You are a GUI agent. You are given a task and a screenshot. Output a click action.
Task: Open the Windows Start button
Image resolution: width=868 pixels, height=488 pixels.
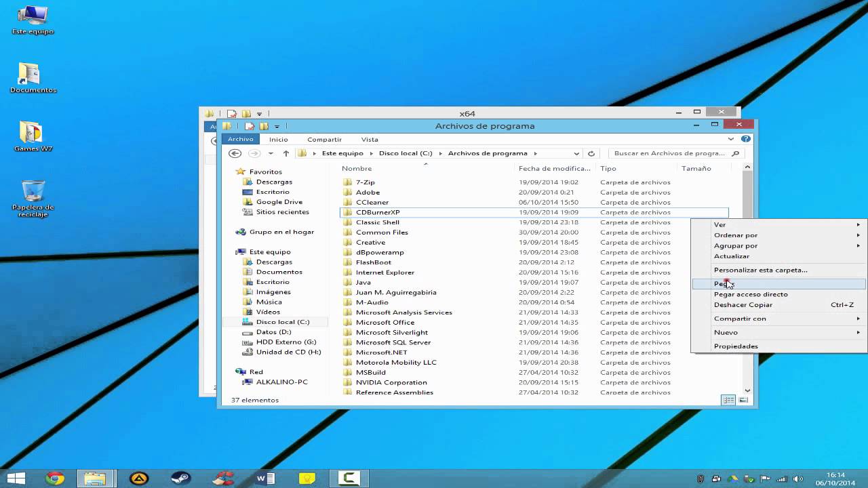(x=16, y=479)
